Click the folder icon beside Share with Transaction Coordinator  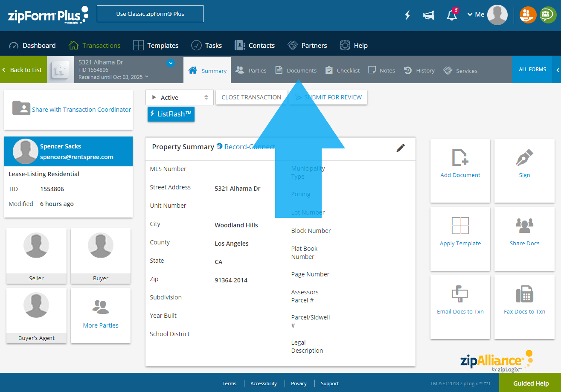(21, 108)
